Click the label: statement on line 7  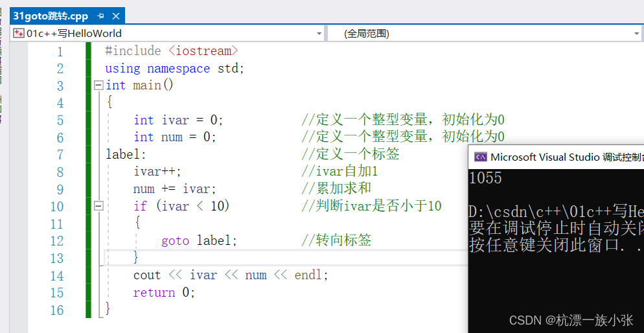click(126, 154)
